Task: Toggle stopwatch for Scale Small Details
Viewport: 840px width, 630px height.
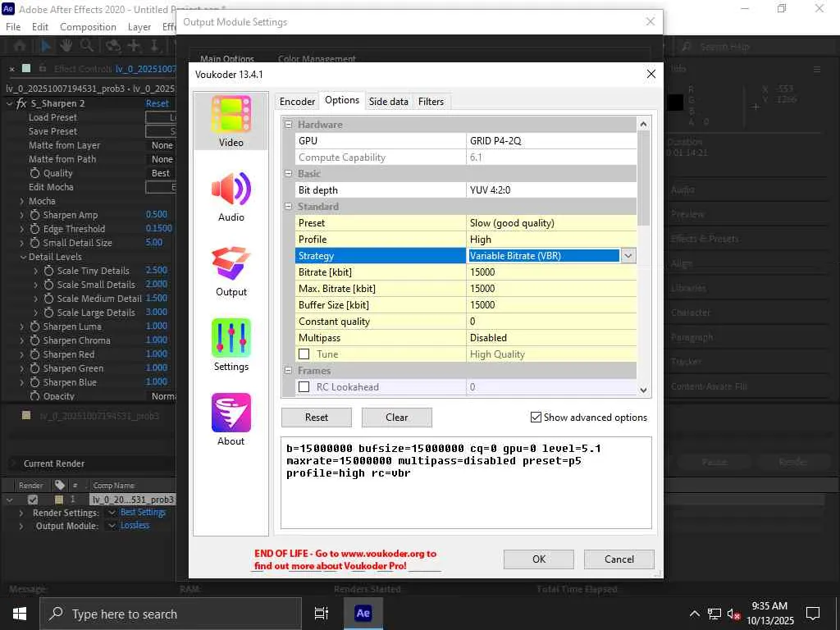Action: tap(48, 285)
